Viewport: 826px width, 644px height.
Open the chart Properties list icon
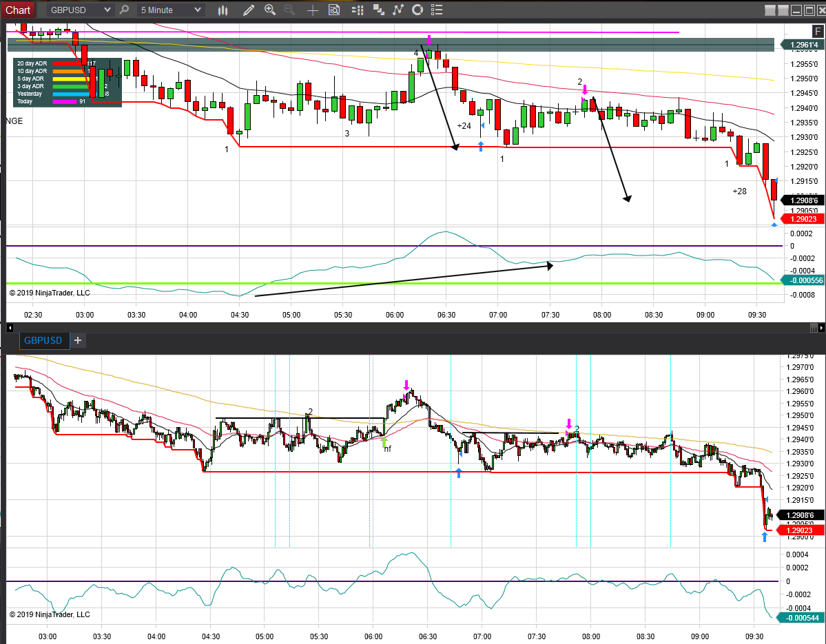[437, 10]
